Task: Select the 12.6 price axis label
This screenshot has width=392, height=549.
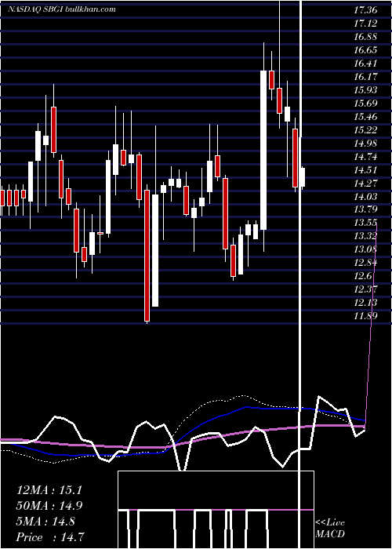Action: tap(362, 277)
